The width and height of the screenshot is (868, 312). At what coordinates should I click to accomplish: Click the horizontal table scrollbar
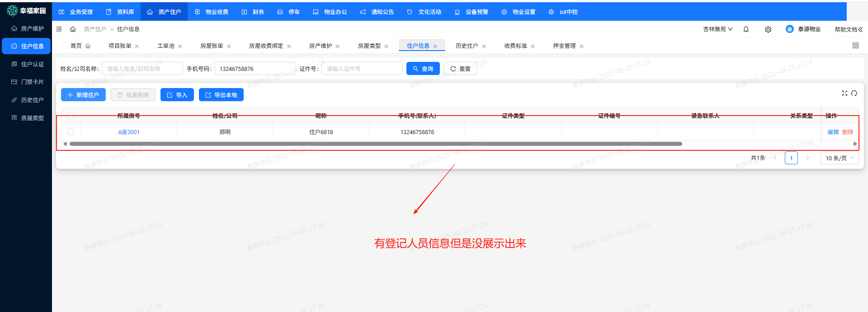(x=375, y=144)
